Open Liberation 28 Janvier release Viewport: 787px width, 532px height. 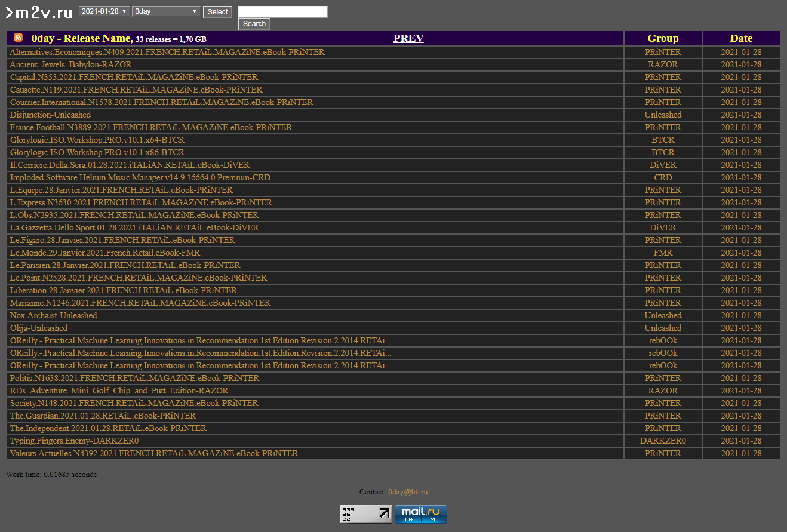[x=123, y=290]
